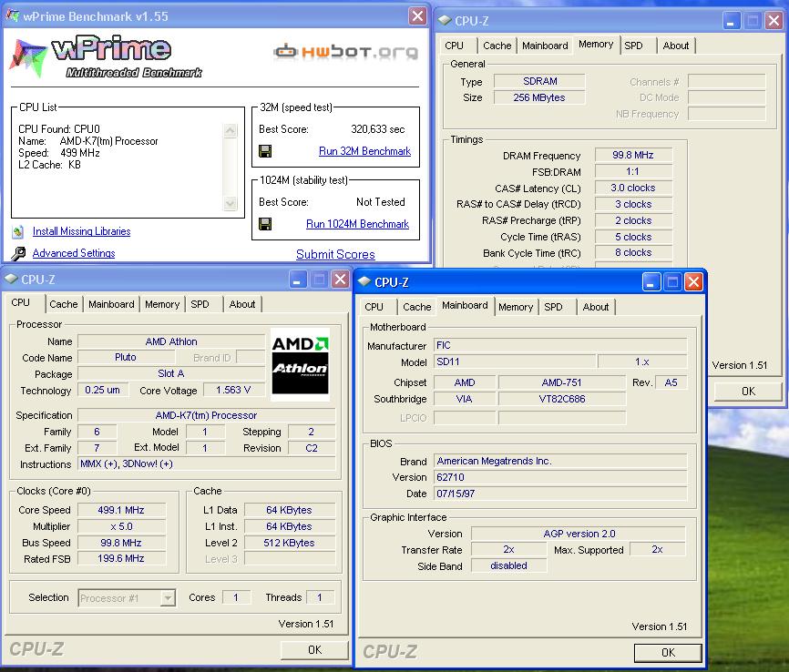Click the CAS# Latency value 3.0 clocks

(x=633, y=188)
